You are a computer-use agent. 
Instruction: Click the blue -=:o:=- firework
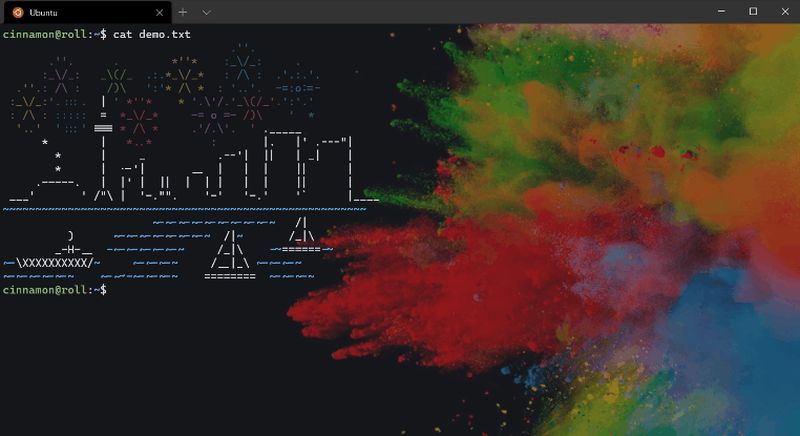(298, 88)
